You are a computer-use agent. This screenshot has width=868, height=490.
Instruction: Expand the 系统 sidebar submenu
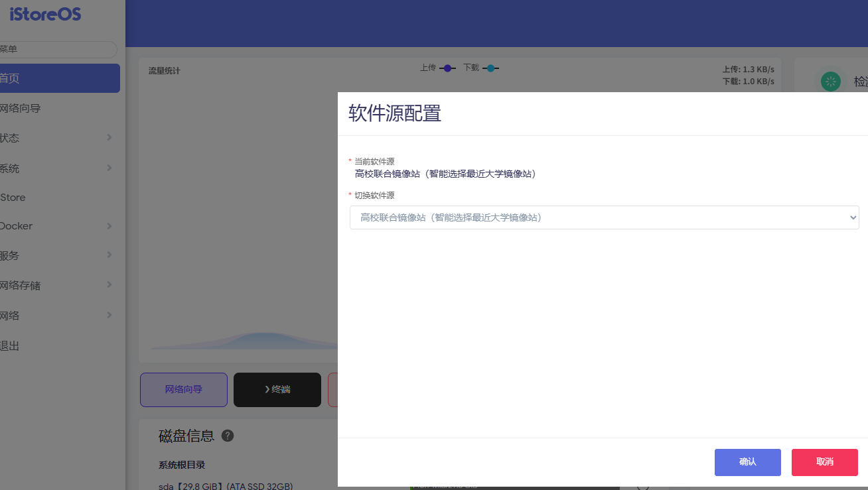click(60, 168)
